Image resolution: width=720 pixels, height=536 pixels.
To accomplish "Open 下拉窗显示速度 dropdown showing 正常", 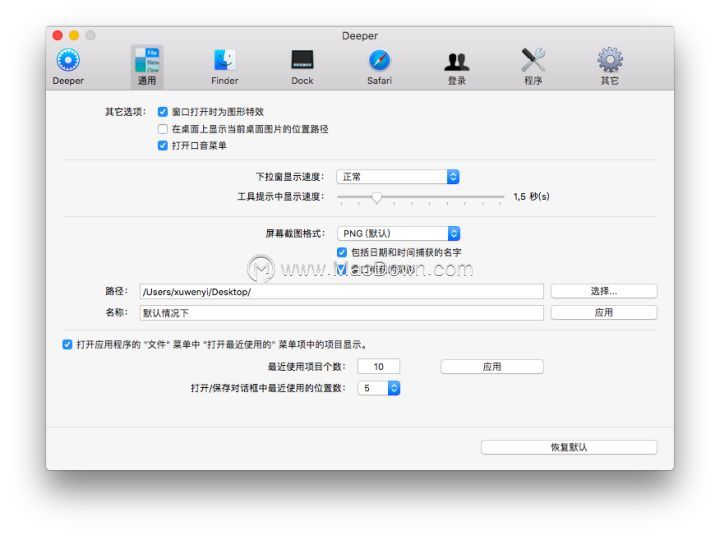I will pyautogui.click(x=398, y=177).
